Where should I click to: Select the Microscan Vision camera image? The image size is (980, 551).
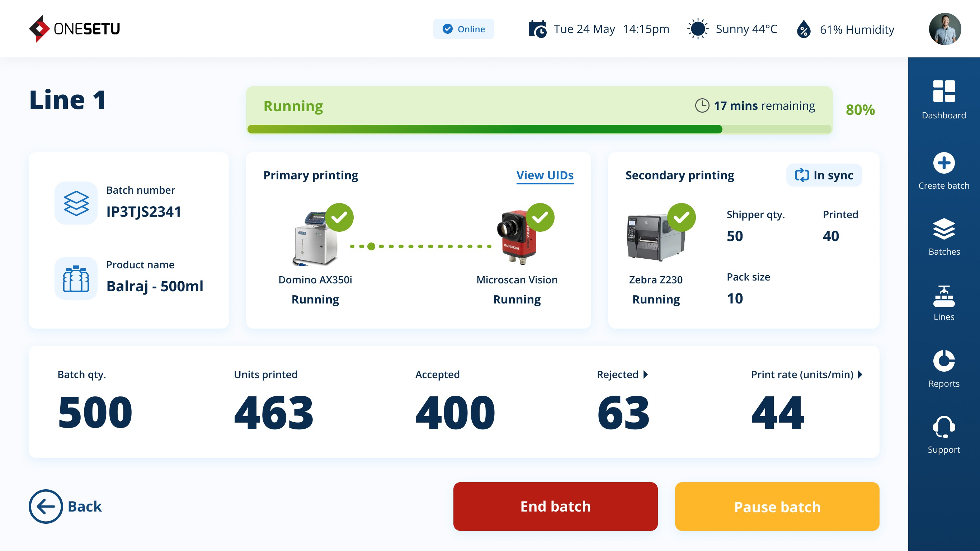point(517,237)
